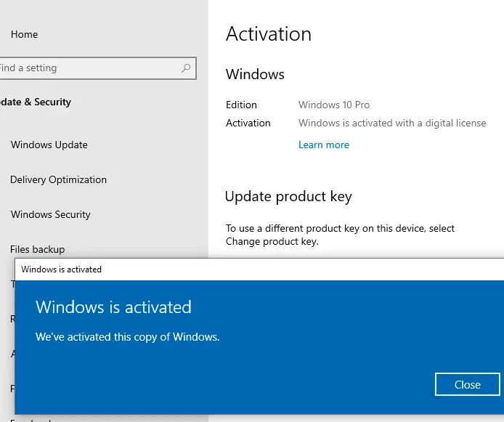Open Delivery Optimization settings page
This screenshot has width=504, height=422.
(x=59, y=179)
